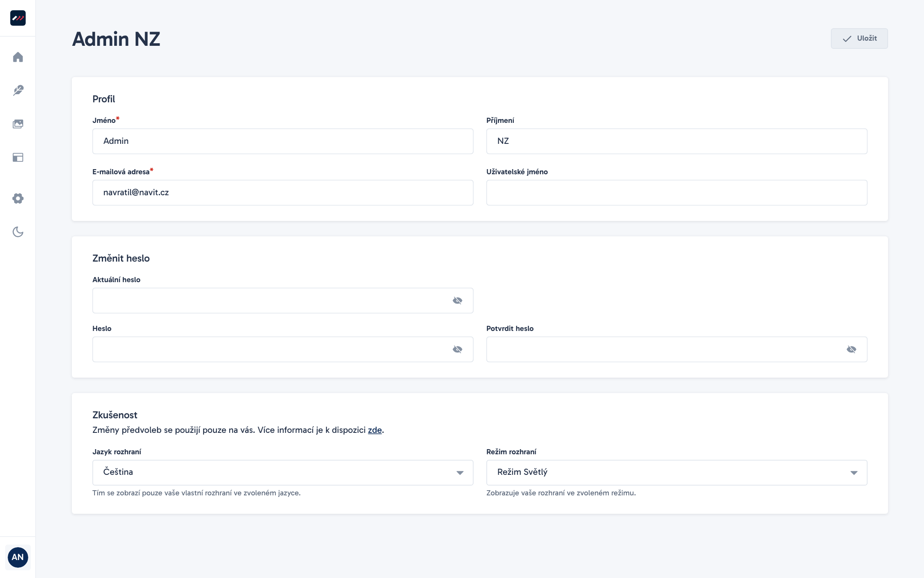Select the E-mailová adresa field
The width and height of the screenshot is (924, 578).
pos(283,193)
